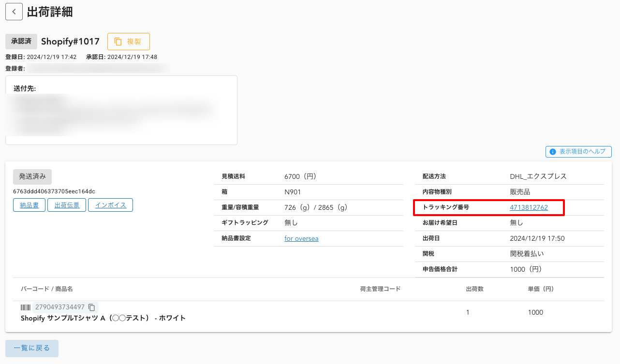The image size is (620, 364).
Task: Click the 承認済 status badge
Action: (21, 42)
